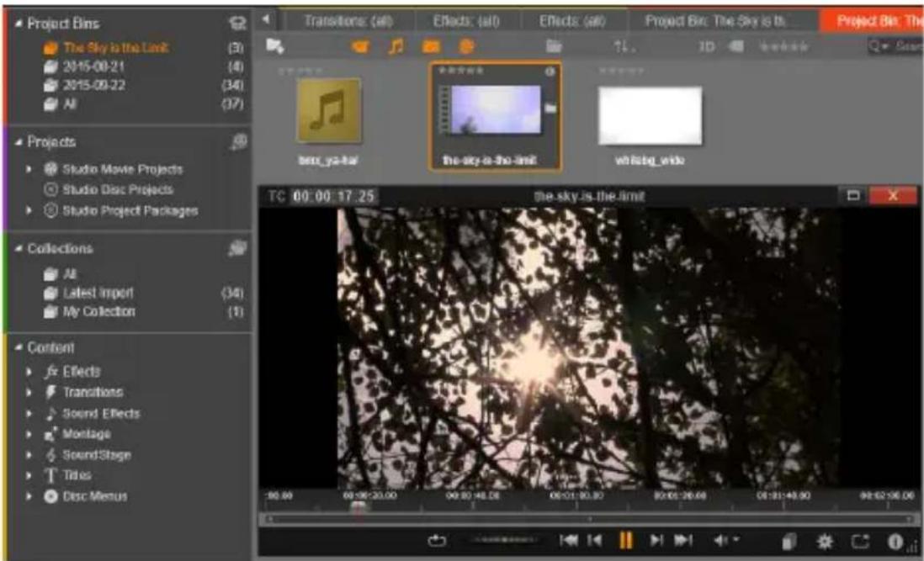Adjust the shuttle speed slider
Screen dimensions: 924x561
504,540
